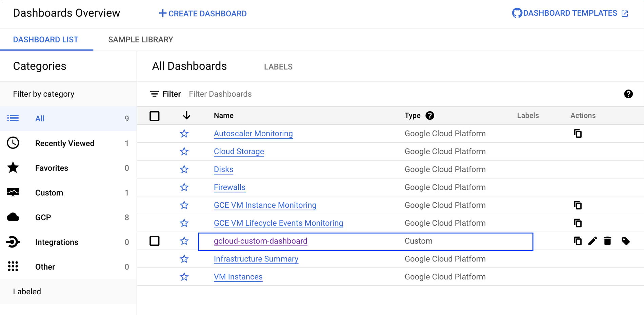The width and height of the screenshot is (644, 315).
Task: Open the Disks dashboard link
Action: point(223,169)
